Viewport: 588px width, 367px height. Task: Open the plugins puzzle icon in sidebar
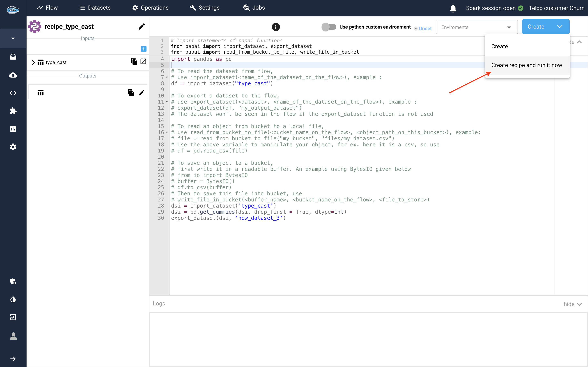tap(13, 111)
